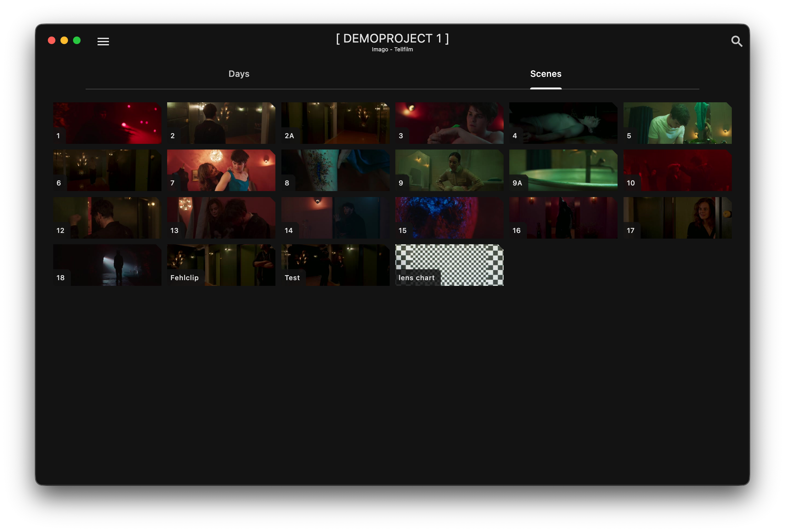Open scene 2A

[x=335, y=123]
